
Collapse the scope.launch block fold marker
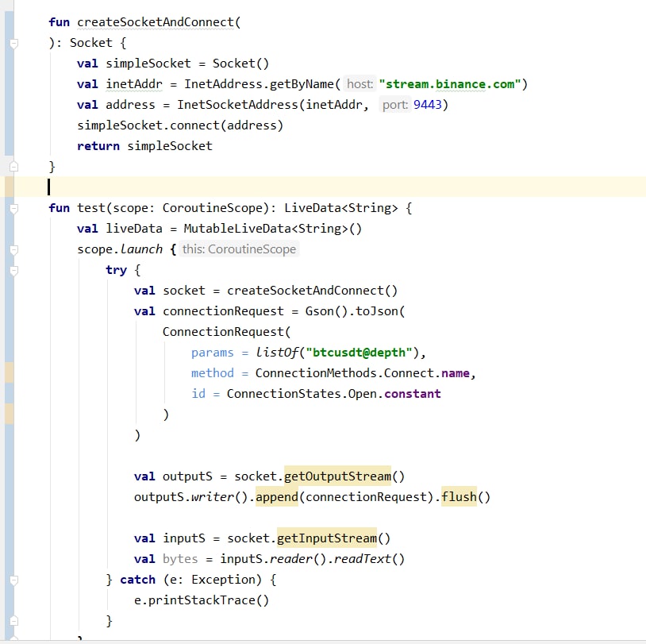pos(14,250)
